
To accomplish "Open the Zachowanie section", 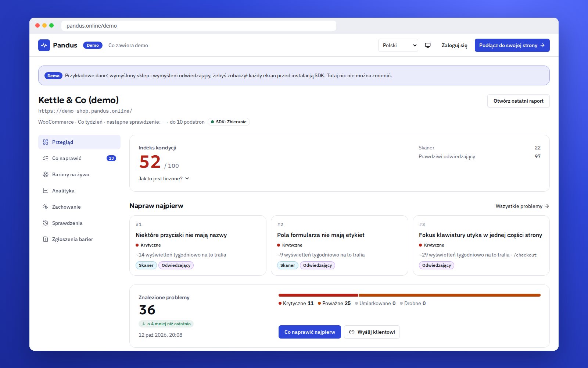I will click(79, 207).
